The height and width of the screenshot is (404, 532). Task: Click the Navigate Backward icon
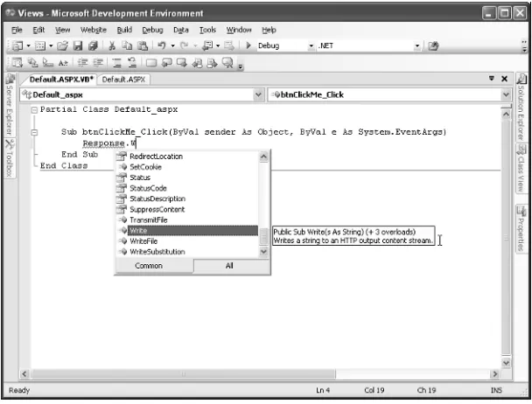207,45
